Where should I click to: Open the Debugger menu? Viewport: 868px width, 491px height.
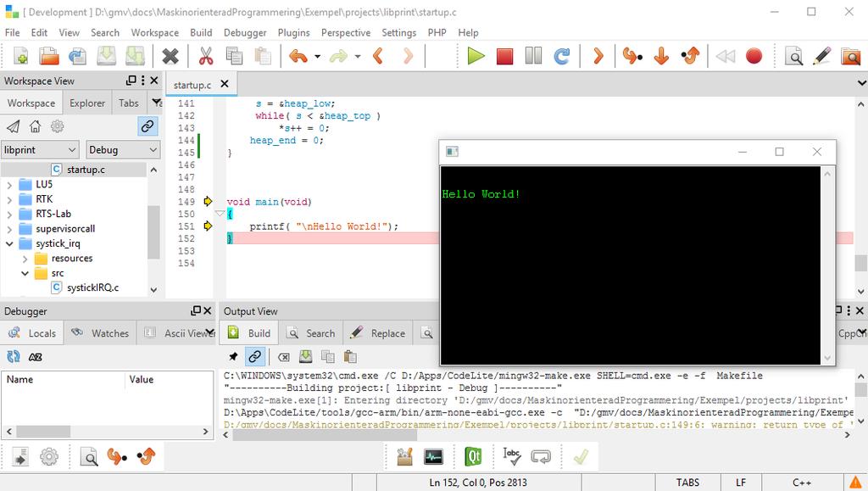[245, 33]
